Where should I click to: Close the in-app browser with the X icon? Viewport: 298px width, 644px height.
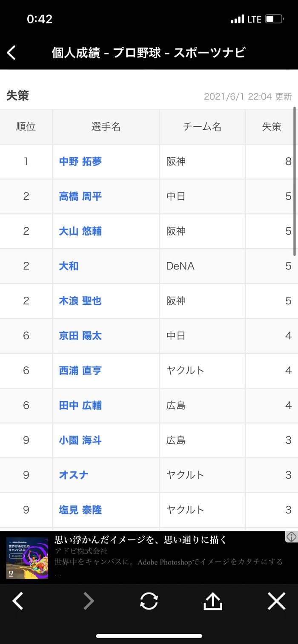tap(276, 601)
